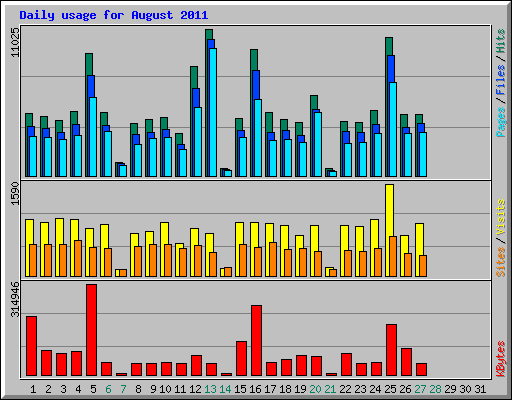Image resolution: width=512 pixels, height=400 pixels.
Task: Click green day 21 label
Action: [330, 389]
